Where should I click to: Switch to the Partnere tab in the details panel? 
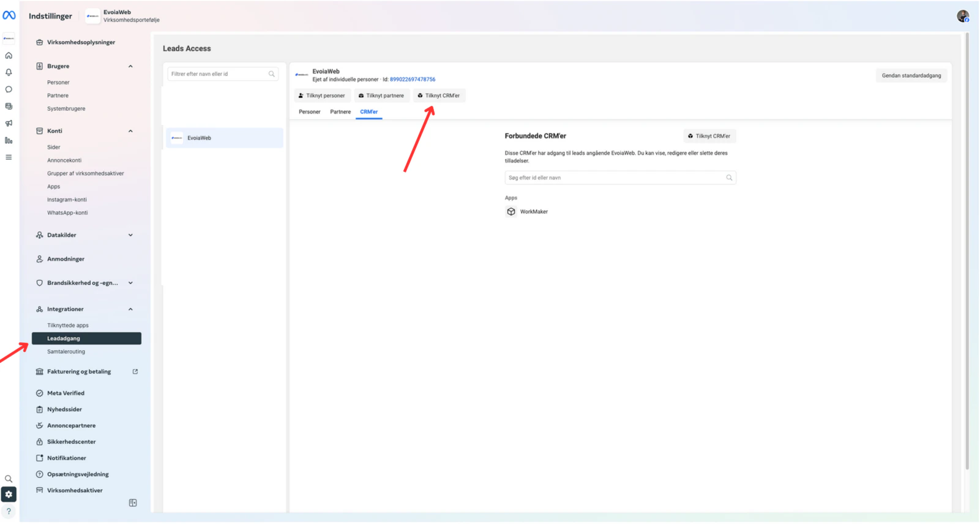[340, 112]
